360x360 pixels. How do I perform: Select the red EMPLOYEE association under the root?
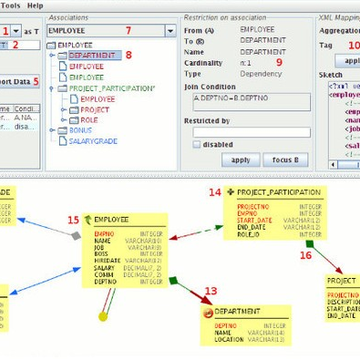[x=86, y=66]
